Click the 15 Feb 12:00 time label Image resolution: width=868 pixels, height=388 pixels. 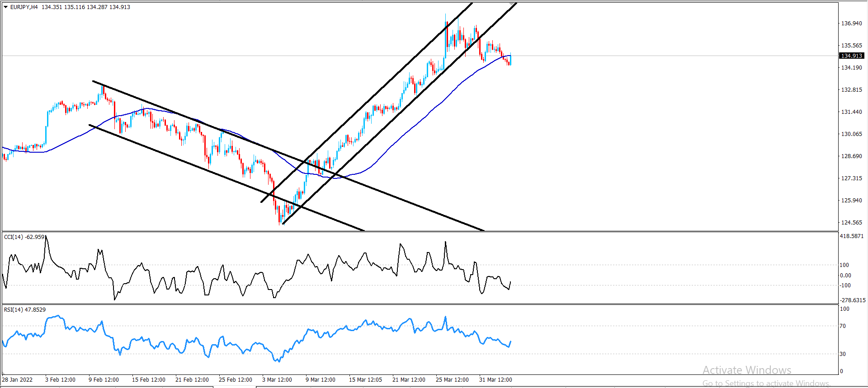tap(149, 380)
